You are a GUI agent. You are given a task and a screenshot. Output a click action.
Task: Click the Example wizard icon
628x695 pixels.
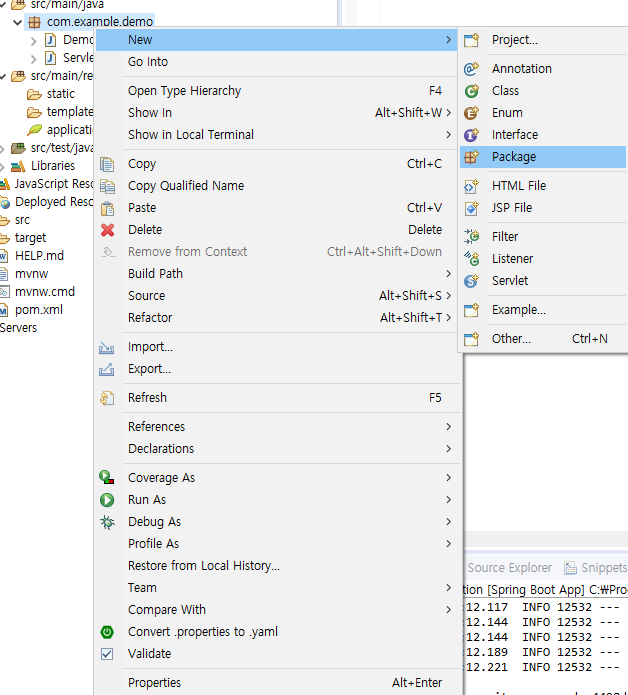[471, 310]
